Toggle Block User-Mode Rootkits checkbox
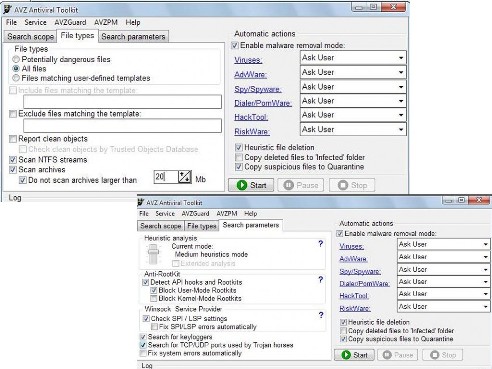The height and width of the screenshot is (369, 492). [153, 290]
